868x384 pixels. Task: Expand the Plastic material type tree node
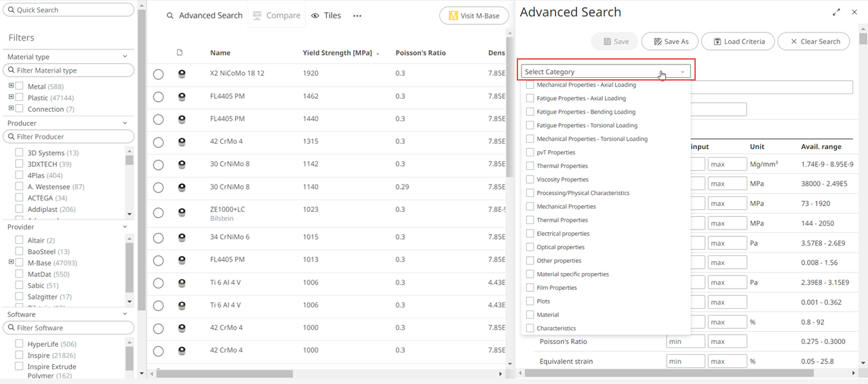pos(11,98)
